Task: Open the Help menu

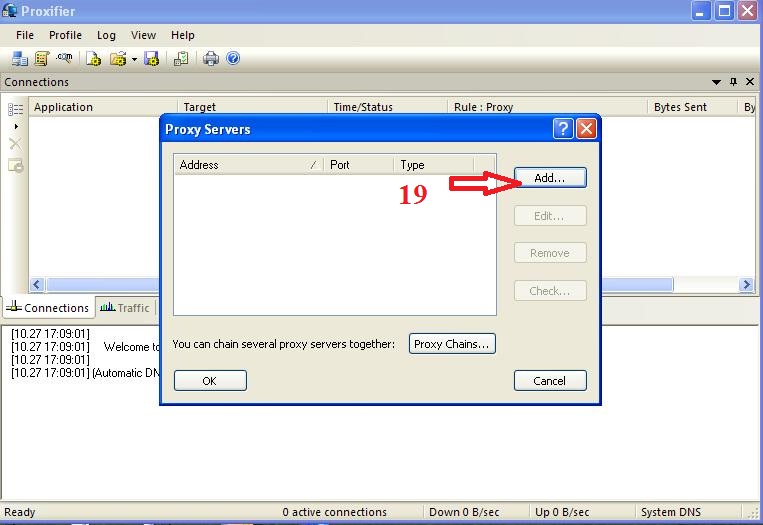Action: tap(182, 35)
